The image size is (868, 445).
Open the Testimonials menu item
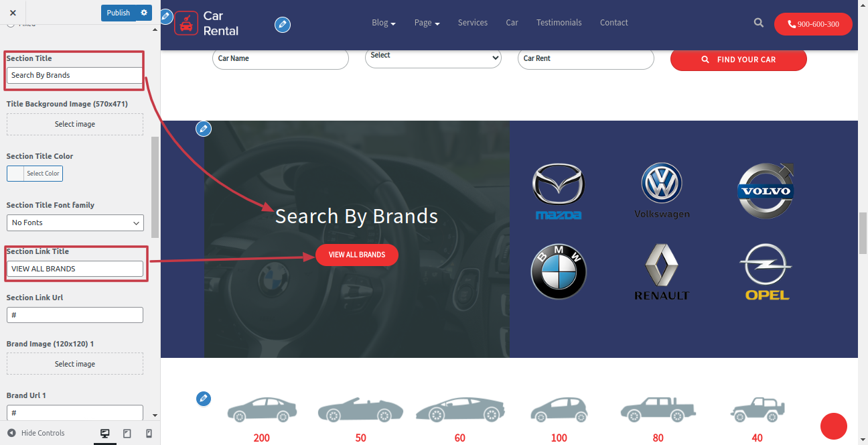point(559,23)
